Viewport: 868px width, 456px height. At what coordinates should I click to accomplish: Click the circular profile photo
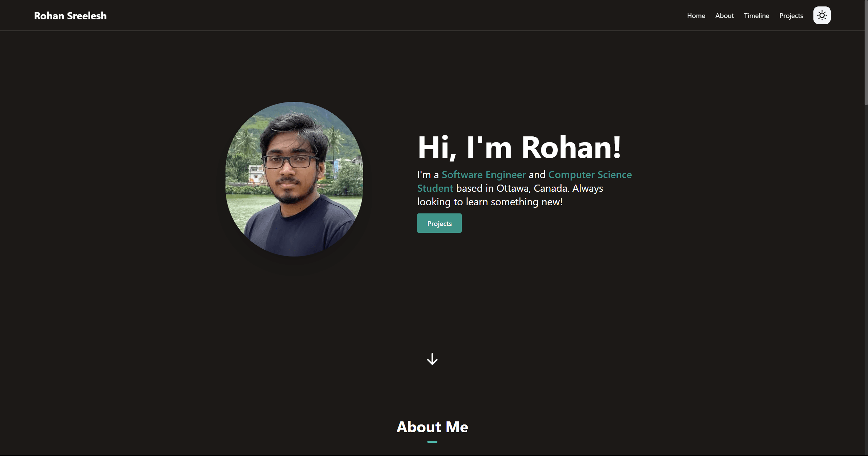point(294,179)
